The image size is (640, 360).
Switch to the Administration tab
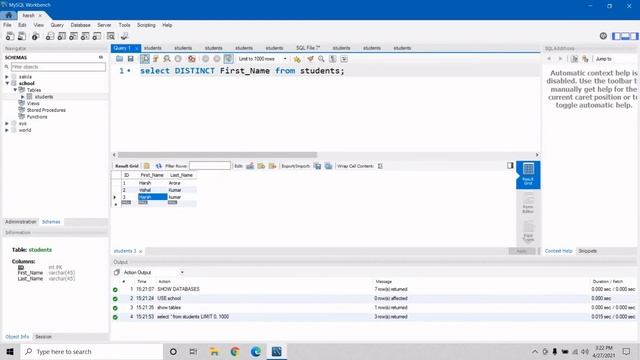tap(20, 222)
